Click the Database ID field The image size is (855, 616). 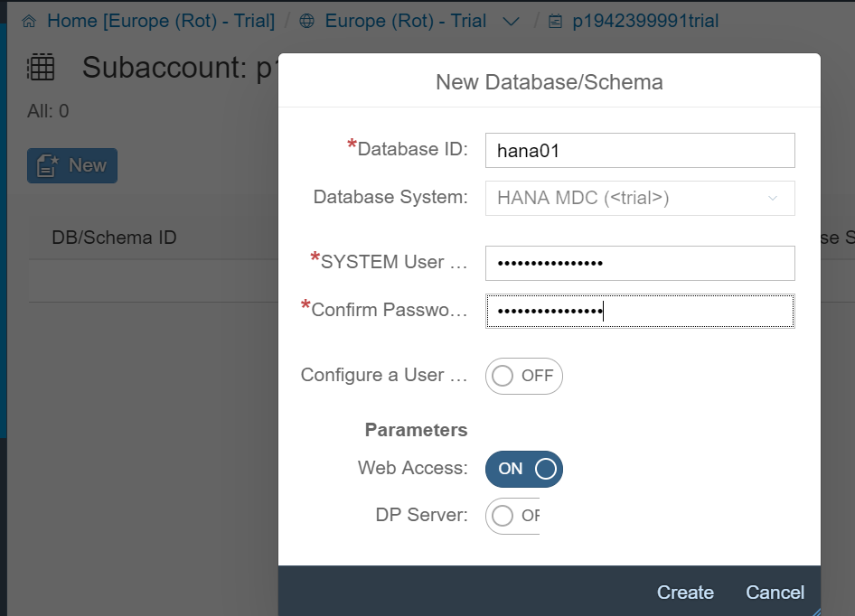[640, 151]
